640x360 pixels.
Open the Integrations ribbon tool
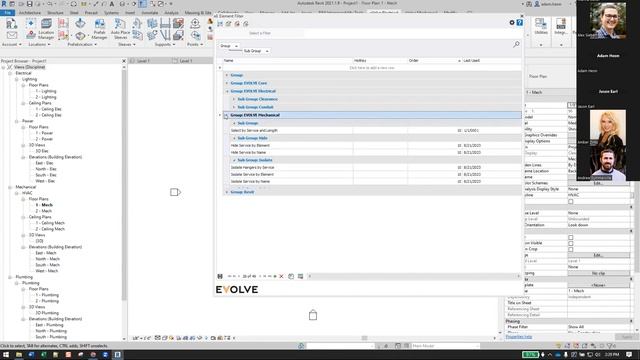pyautogui.click(x=561, y=27)
